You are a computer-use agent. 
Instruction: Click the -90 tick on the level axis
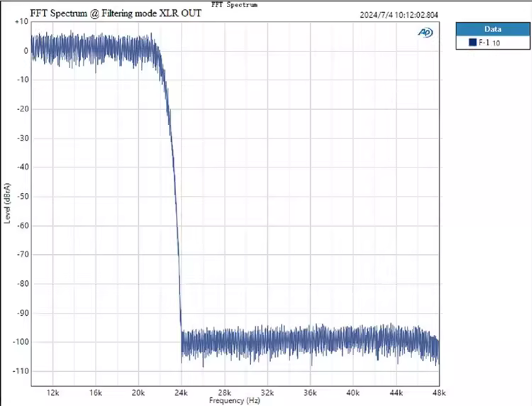tap(22, 313)
